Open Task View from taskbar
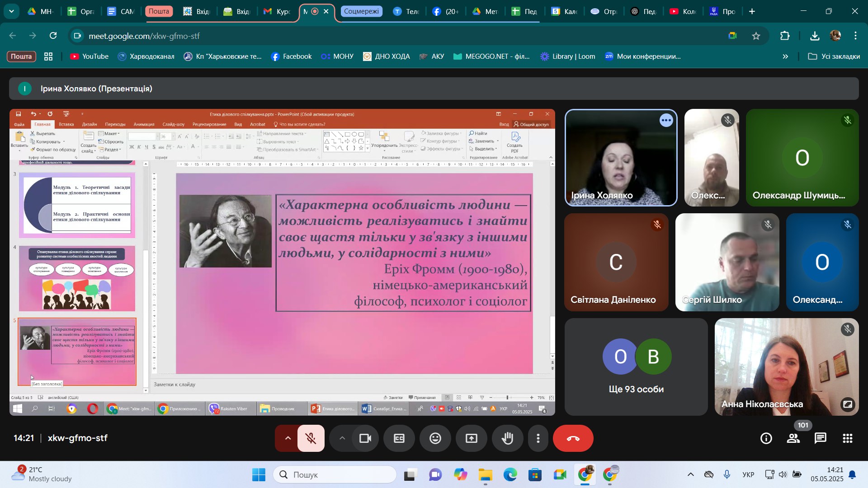This screenshot has height=488, width=868. tap(411, 475)
